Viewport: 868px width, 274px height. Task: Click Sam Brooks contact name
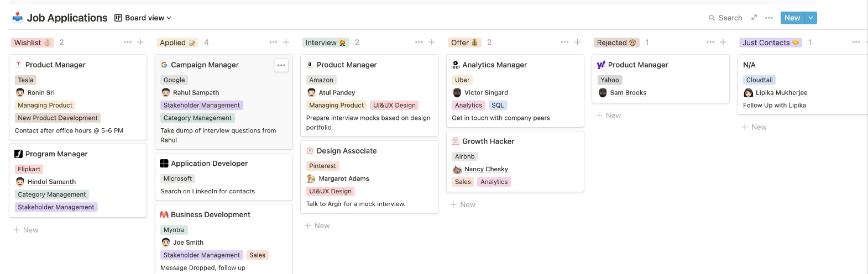(628, 93)
